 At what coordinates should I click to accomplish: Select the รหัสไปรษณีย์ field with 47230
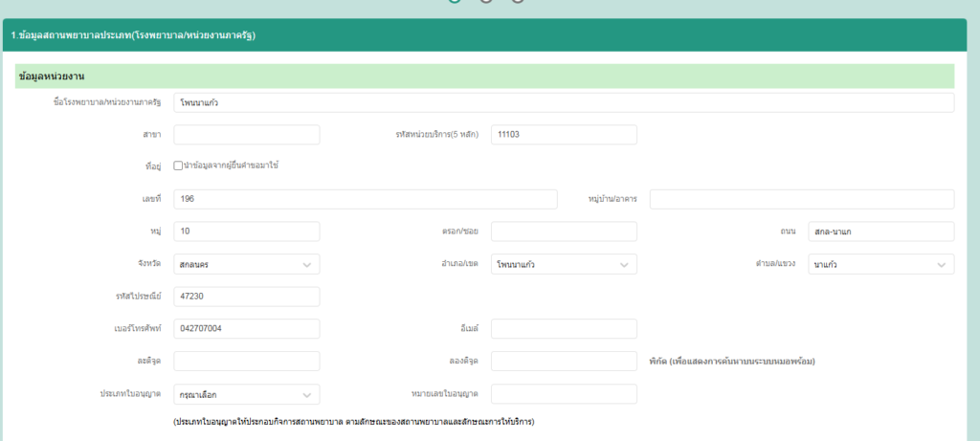(247, 297)
